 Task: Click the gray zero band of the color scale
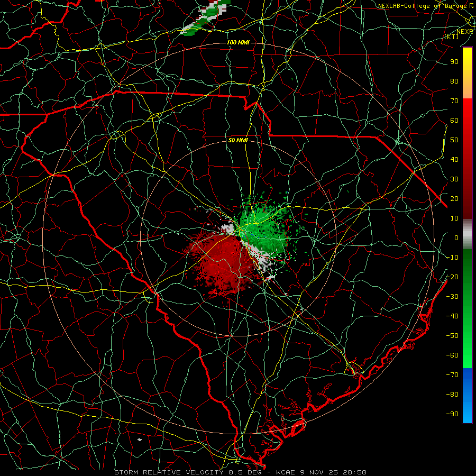pos(467,234)
